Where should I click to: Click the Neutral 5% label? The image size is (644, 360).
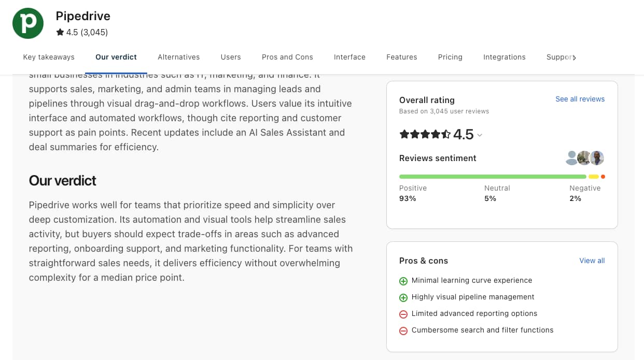pos(497,193)
